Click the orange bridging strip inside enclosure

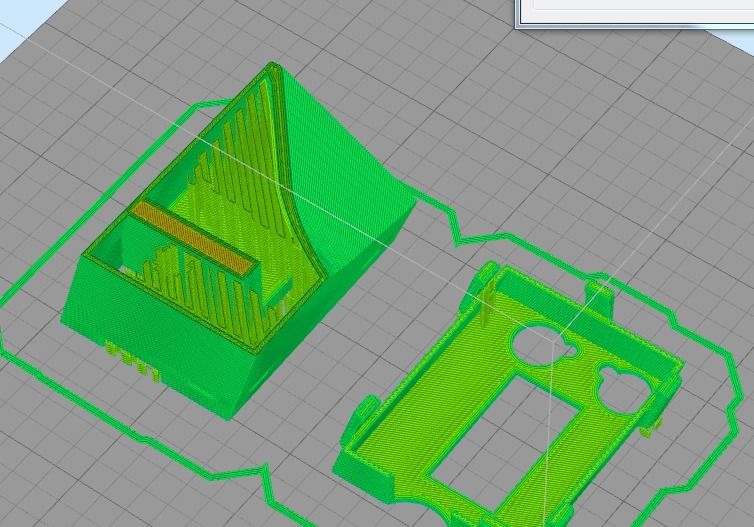(x=195, y=238)
